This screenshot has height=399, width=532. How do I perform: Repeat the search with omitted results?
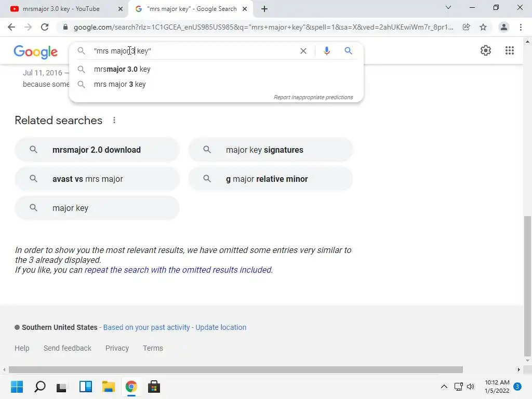179,270
